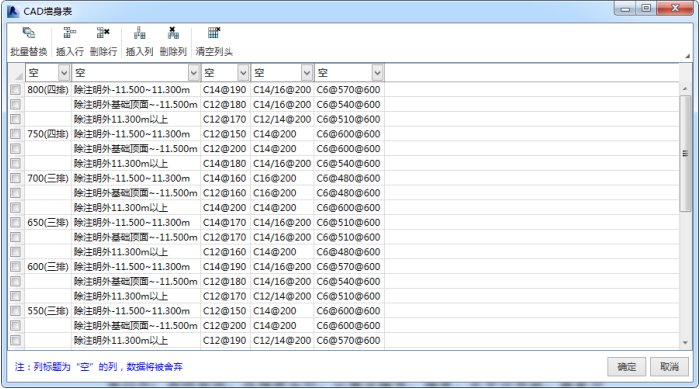The height and width of the screenshot is (389, 700).
Task: Select cell C6@480@600 in the 700(三排) row
Action: [349, 178]
